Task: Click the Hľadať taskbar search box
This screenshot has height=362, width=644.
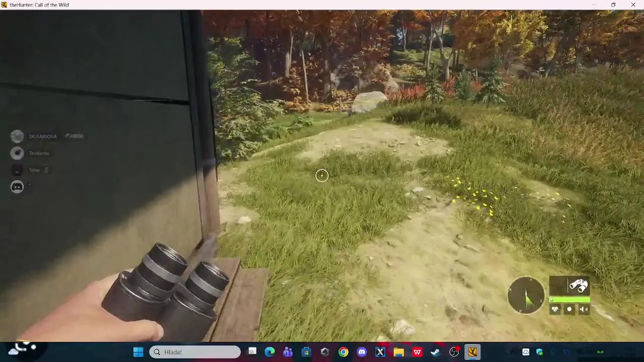Action: [195, 352]
